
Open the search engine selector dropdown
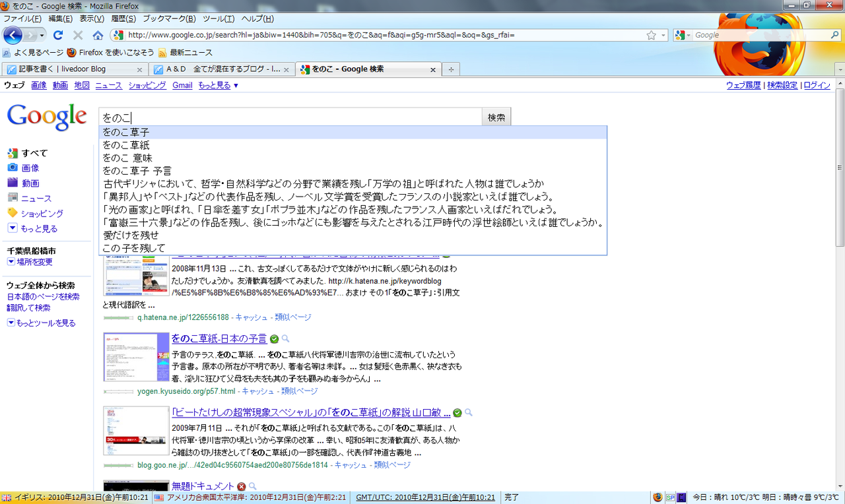click(x=684, y=35)
